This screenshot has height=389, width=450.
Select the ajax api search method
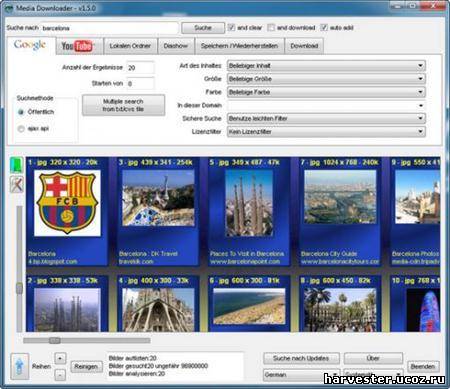pos(21,128)
